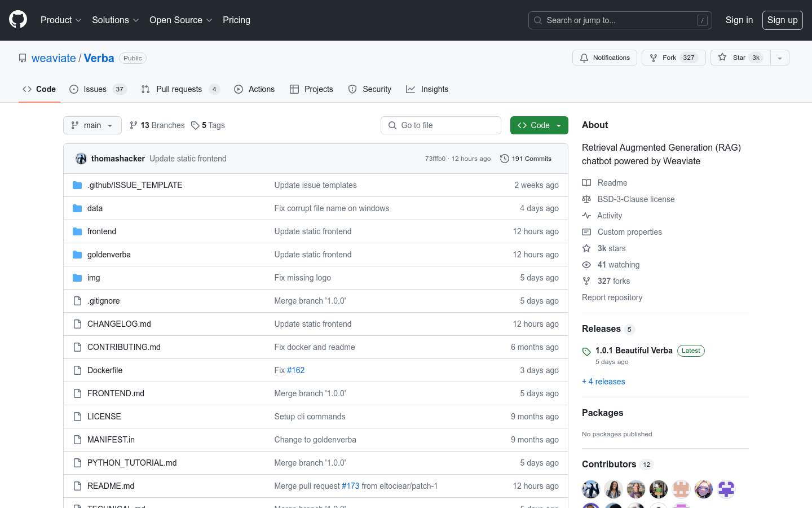Click the release tag icon

pos(586,352)
